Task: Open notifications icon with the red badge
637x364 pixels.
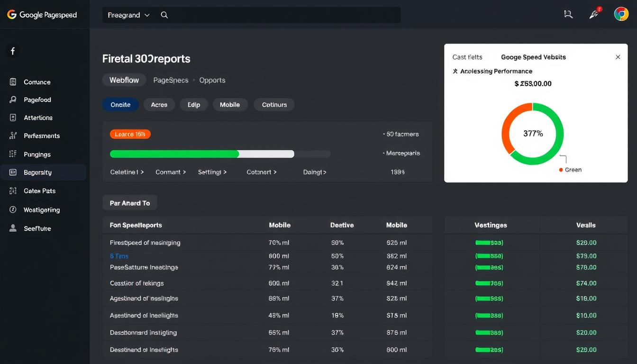Action: point(595,13)
